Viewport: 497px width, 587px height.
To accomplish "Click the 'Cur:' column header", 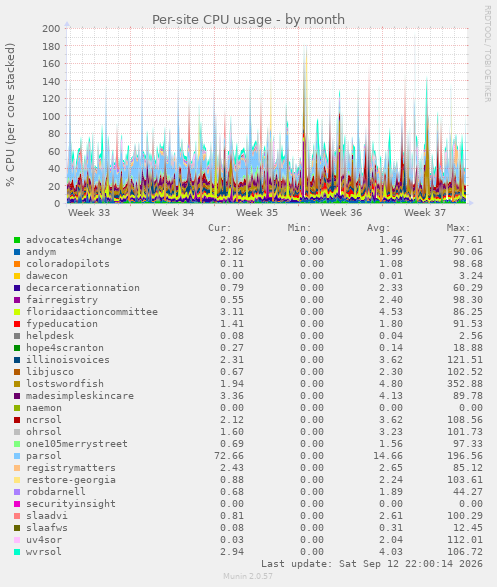I will [x=220, y=228].
